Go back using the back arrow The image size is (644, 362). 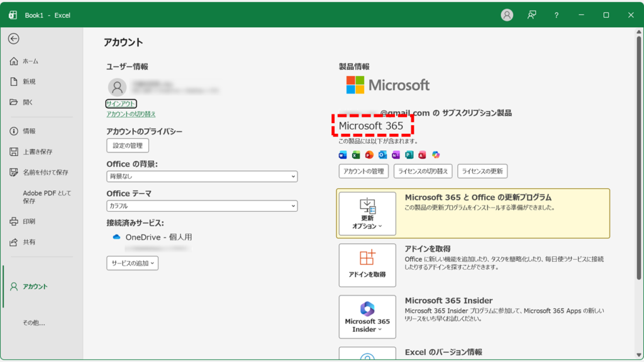[x=14, y=38]
